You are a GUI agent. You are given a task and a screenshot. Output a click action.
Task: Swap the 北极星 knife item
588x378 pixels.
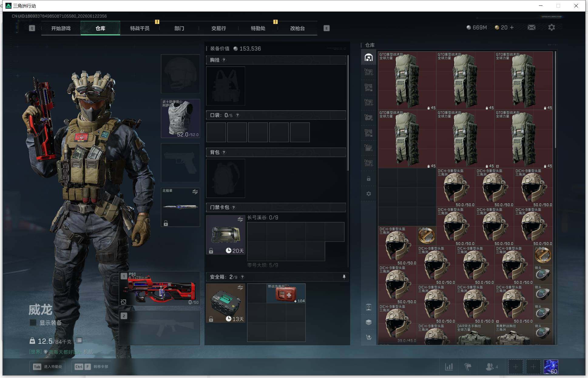tap(195, 192)
